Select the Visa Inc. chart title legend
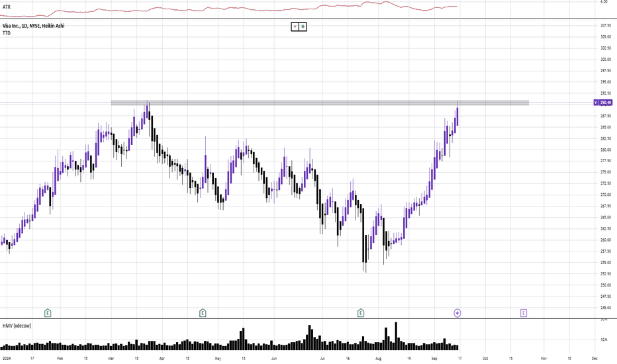The height and width of the screenshot is (364, 617). point(34,26)
